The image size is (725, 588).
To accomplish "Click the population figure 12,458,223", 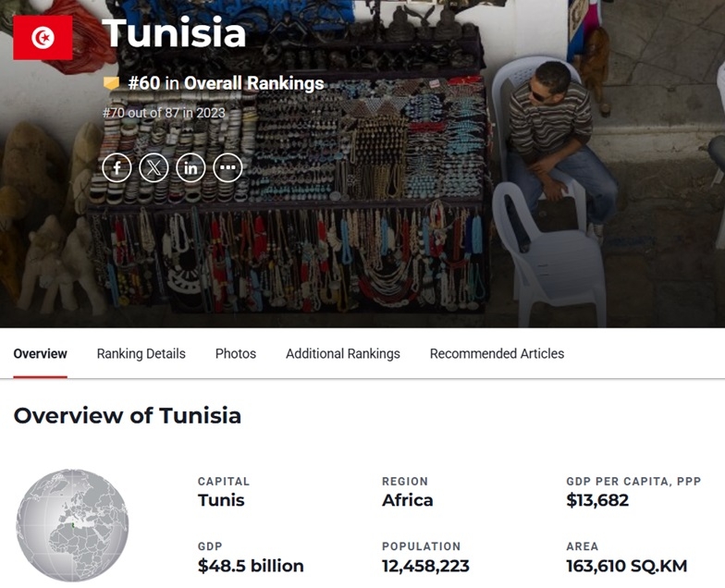I will (x=425, y=566).
